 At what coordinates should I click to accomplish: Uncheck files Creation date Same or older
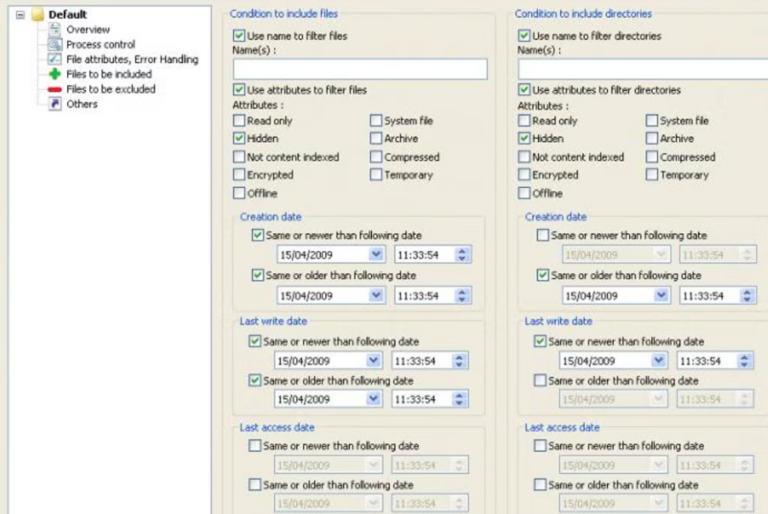point(258,275)
